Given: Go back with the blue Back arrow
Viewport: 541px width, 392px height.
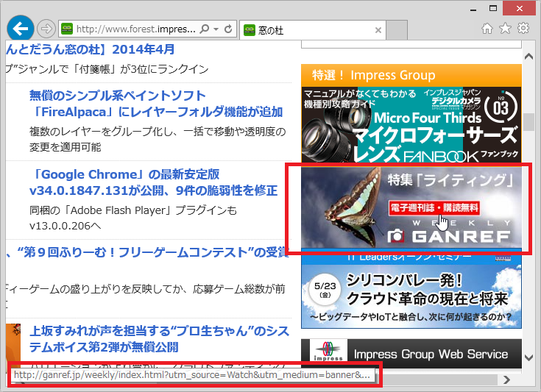Looking at the screenshot, I should [21, 29].
